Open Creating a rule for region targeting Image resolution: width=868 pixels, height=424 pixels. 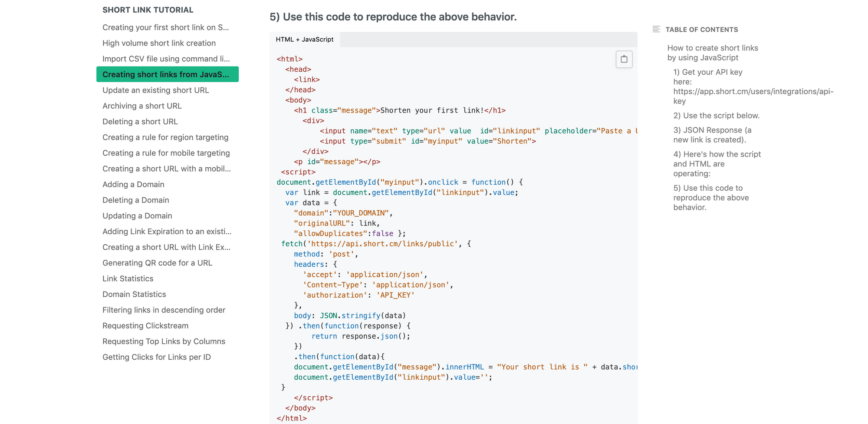(x=165, y=137)
